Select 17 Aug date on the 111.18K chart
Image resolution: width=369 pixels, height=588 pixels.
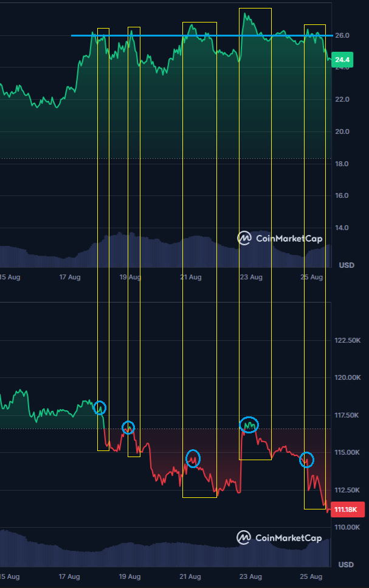click(69, 576)
